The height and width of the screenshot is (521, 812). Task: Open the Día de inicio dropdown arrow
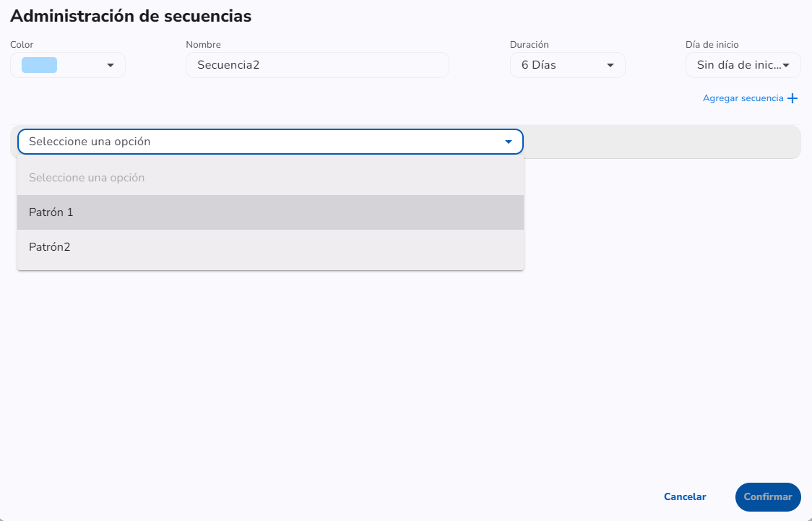786,65
